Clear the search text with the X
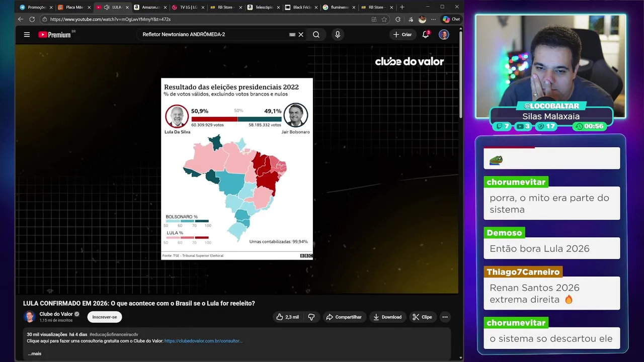Screen dimensions: 644x362 [x=301, y=35]
